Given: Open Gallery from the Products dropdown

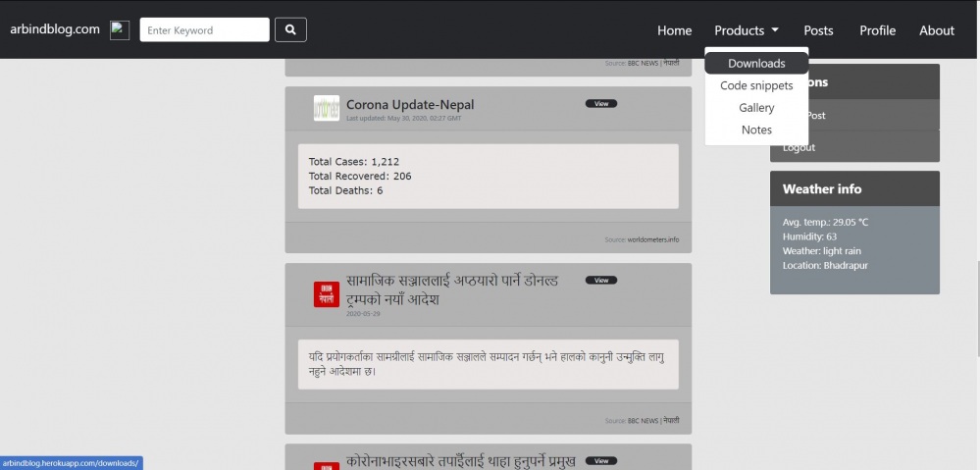Looking at the screenshot, I should (756, 108).
